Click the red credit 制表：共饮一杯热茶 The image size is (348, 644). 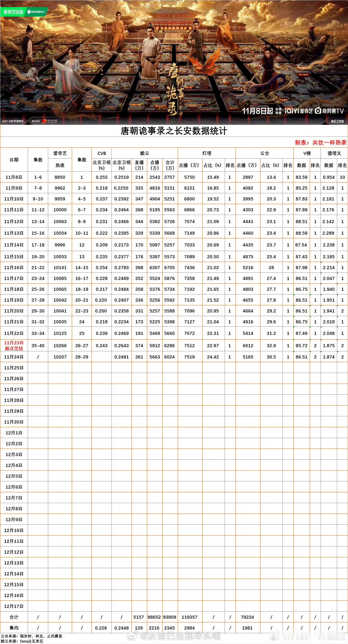(321, 142)
